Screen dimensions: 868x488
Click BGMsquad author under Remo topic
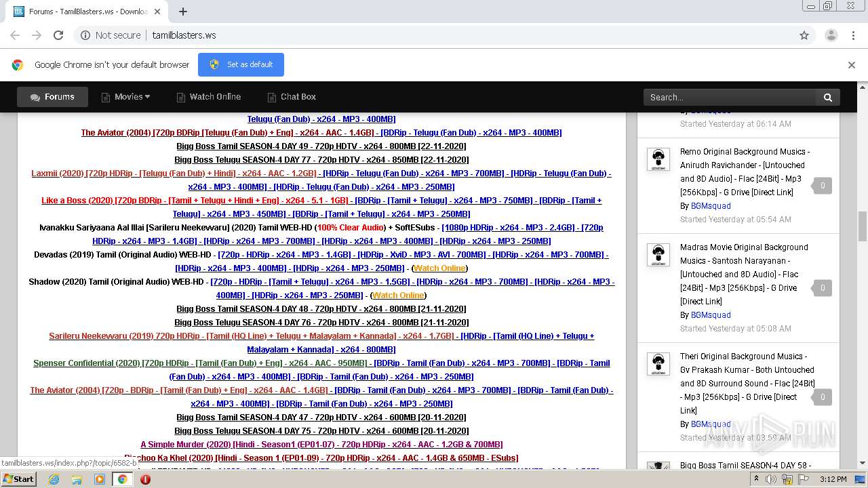[x=711, y=206]
